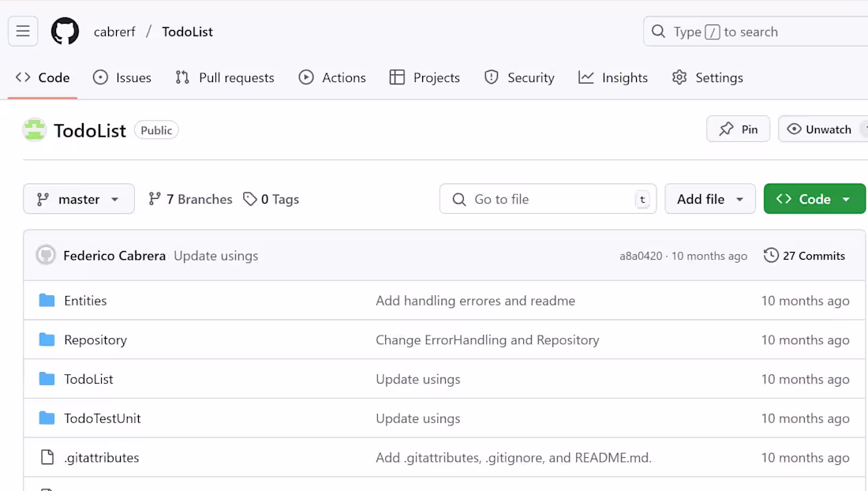Expand the Add file dropdown
868x491 pixels.
click(x=710, y=199)
